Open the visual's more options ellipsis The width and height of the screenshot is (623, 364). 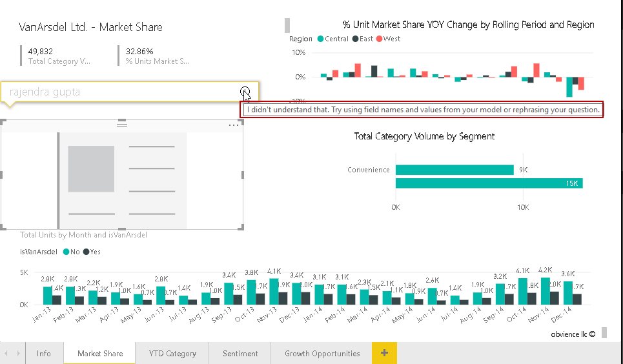pyautogui.click(x=234, y=125)
